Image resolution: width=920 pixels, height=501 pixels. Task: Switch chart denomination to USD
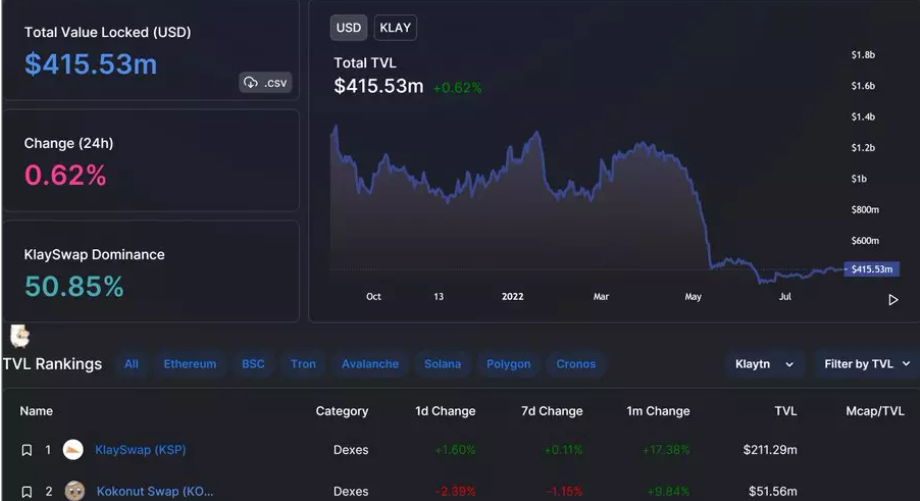(349, 28)
